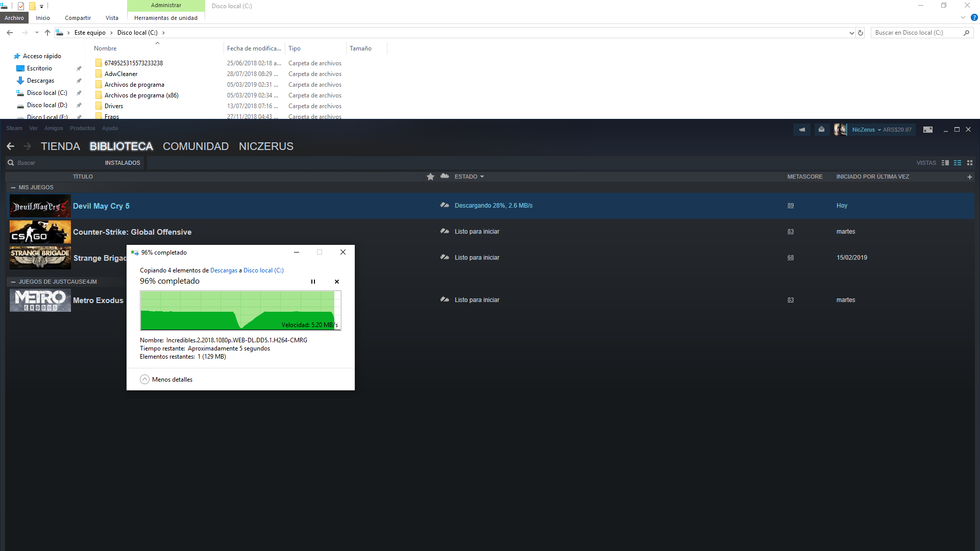Cancel the file copy with the X
Viewport: 980px width, 551px height.
click(336, 282)
